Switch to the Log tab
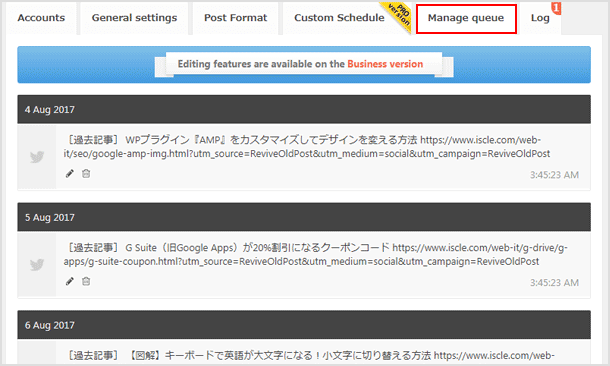The width and height of the screenshot is (610, 366). pos(540,18)
